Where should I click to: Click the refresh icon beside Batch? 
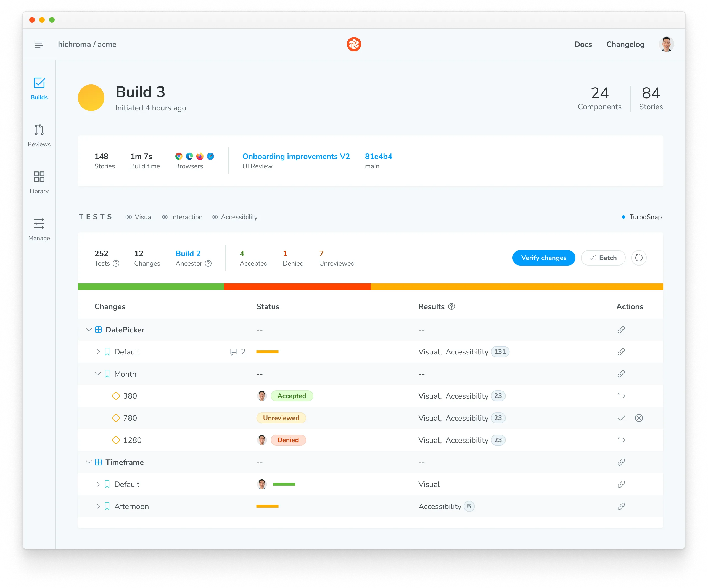pyautogui.click(x=639, y=258)
